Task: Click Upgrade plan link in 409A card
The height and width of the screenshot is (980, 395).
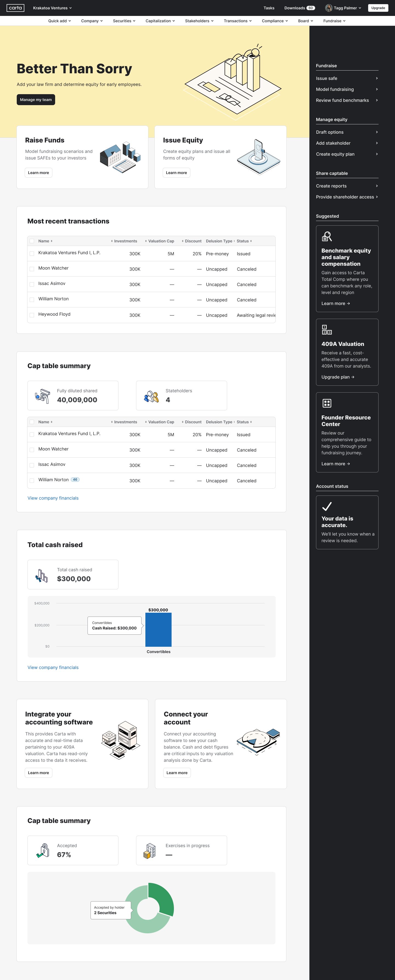Action: (x=338, y=377)
